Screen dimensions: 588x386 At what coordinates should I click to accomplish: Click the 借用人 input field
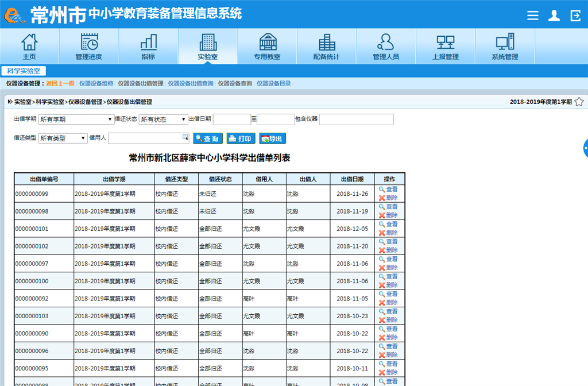pyautogui.click(x=149, y=138)
